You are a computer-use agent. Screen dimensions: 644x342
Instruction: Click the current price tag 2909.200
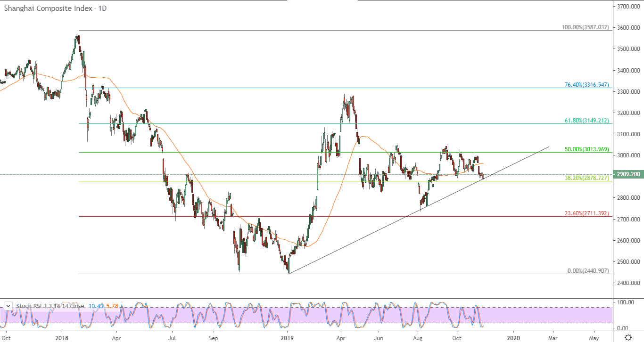pos(628,174)
